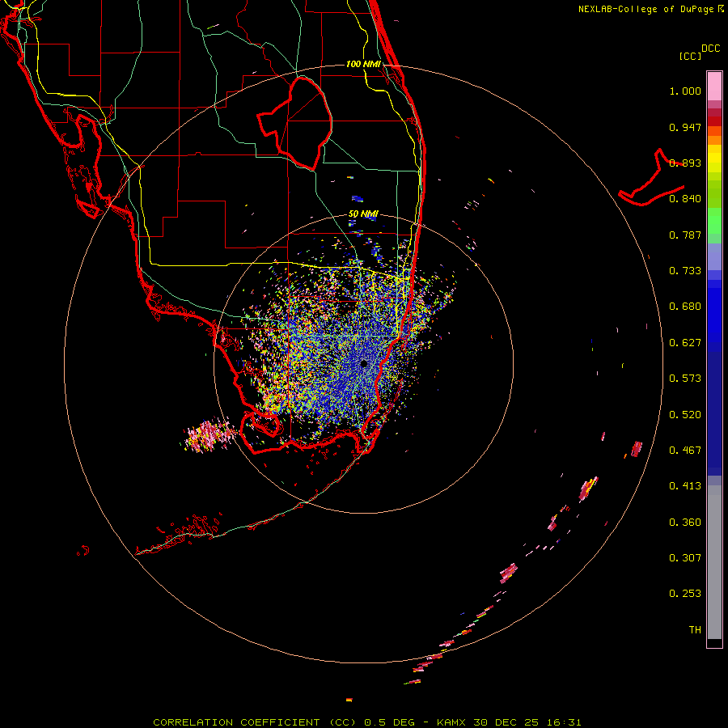Click the 16:31 timestamp in the caption
This screenshot has width=728, height=728.
(x=564, y=722)
